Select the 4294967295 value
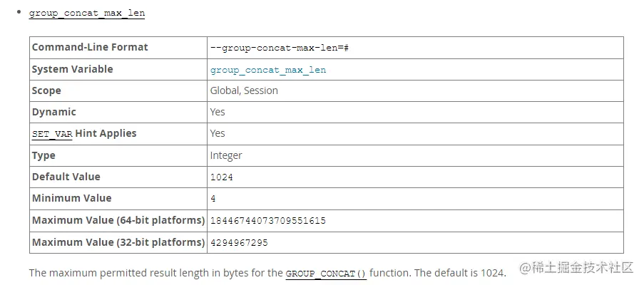Image resolution: width=644 pixels, height=285 pixels. pyautogui.click(x=239, y=243)
